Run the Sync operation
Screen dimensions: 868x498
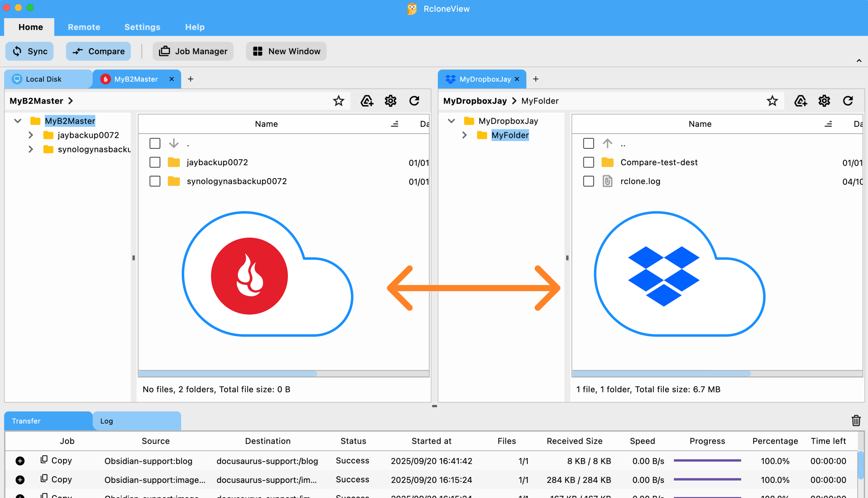click(29, 51)
